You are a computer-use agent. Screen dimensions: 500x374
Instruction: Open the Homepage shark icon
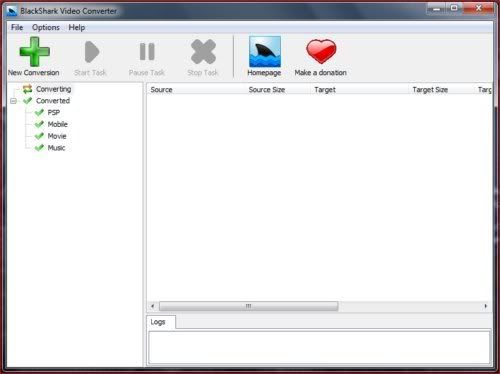point(265,52)
